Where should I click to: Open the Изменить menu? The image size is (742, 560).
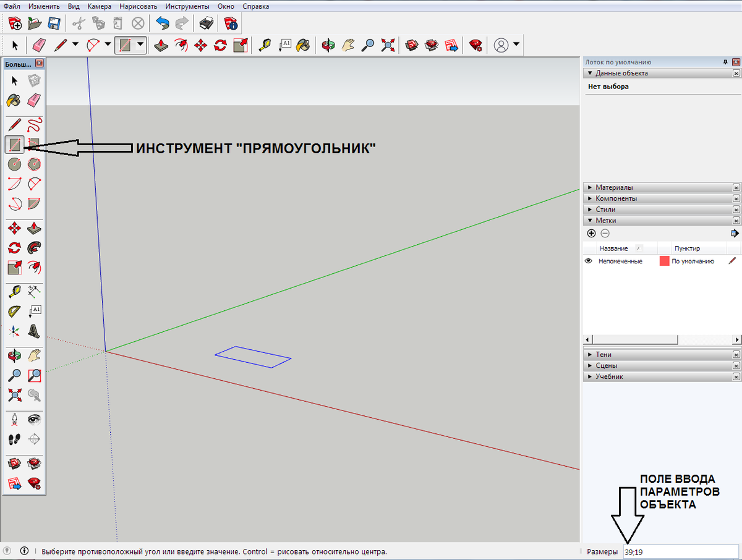click(43, 6)
